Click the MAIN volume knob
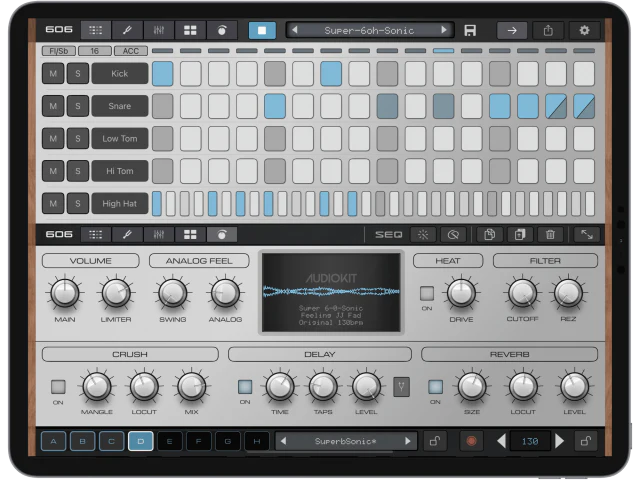This screenshot has width=640, height=480. point(64,293)
